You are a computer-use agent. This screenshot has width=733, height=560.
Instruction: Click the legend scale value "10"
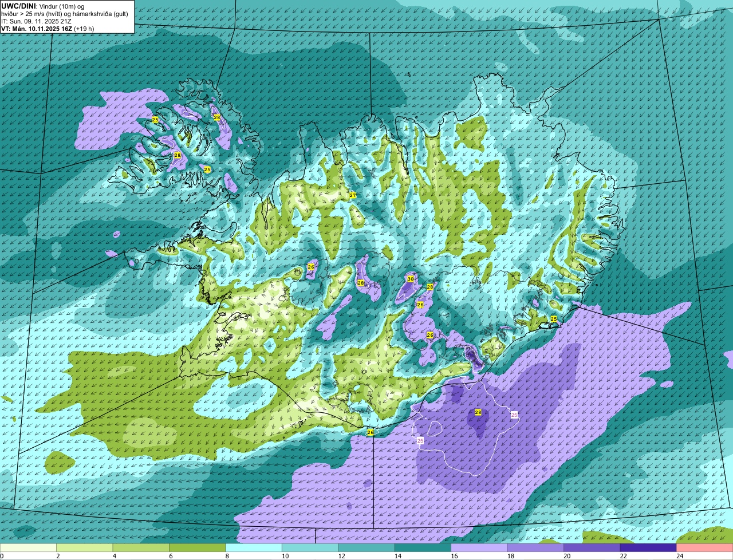285,556
